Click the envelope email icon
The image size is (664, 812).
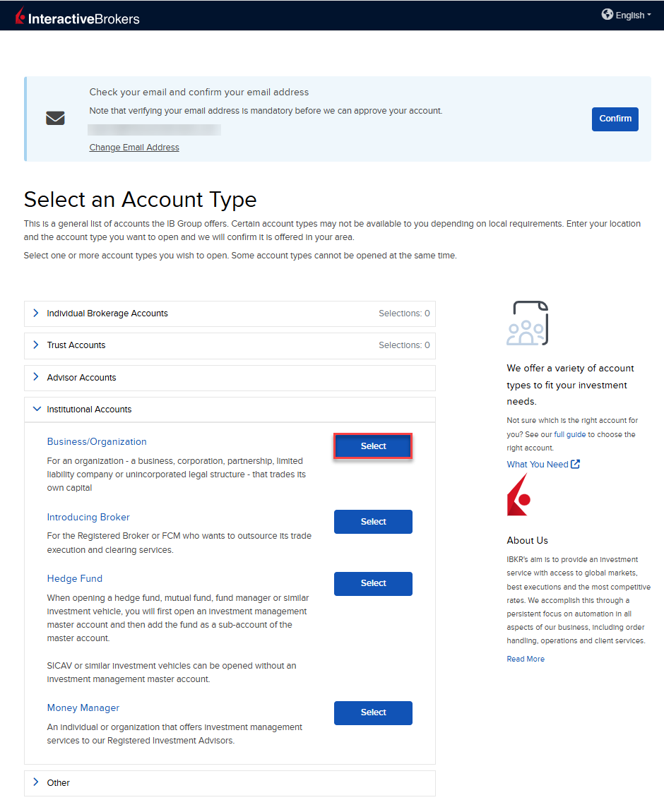(x=55, y=119)
